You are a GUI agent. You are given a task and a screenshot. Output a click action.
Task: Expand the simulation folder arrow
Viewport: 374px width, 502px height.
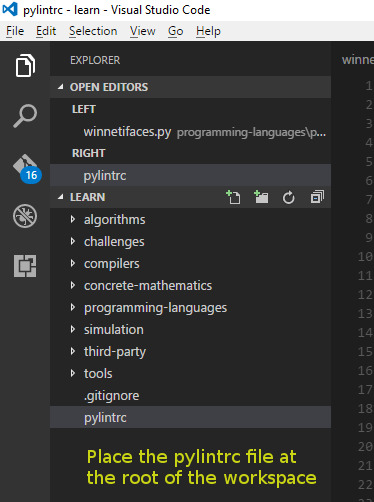73,329
